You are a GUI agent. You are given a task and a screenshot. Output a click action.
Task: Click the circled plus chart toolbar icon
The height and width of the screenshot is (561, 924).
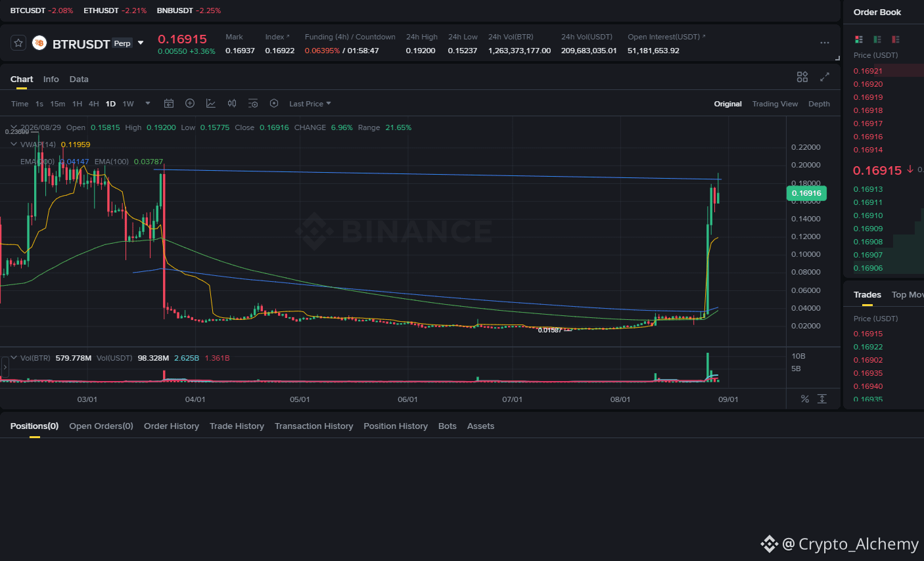pyautogui.click(x=190, y=103)
